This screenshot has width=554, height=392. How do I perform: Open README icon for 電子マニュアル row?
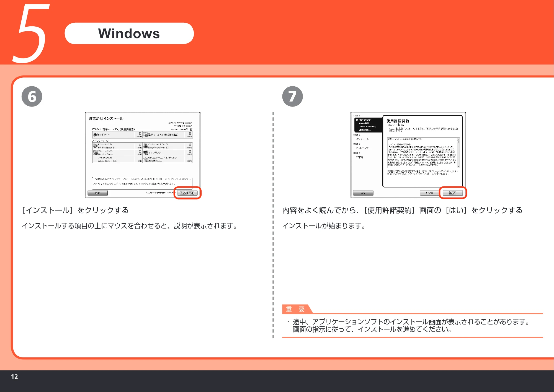coord(190,133)
